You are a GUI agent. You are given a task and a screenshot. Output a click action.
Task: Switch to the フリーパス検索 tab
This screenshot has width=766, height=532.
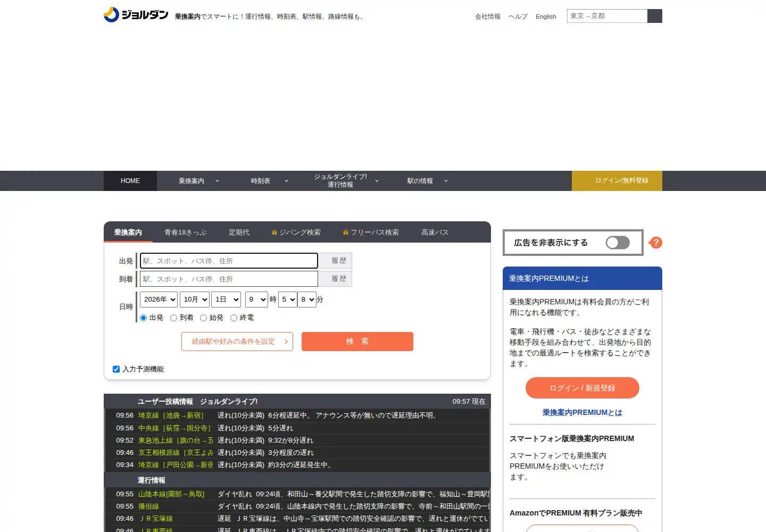click(371, 232)
